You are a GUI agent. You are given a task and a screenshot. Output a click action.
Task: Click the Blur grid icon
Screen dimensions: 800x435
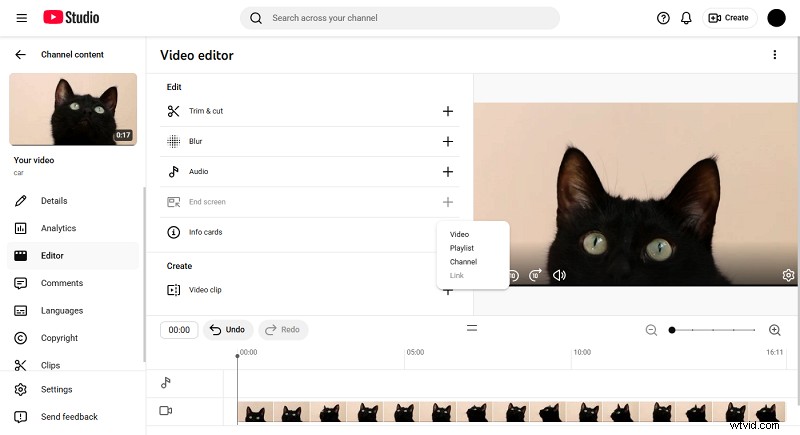(173, 141)
